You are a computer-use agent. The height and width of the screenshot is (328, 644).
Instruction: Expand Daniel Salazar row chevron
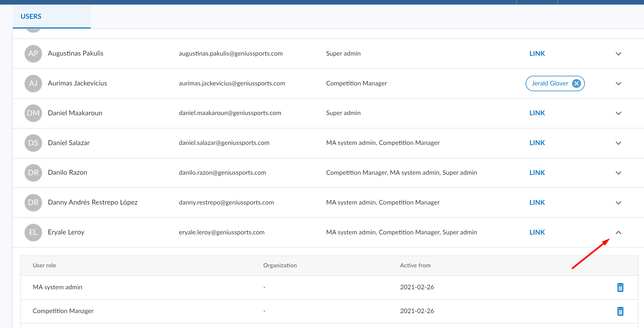[618, 143]
